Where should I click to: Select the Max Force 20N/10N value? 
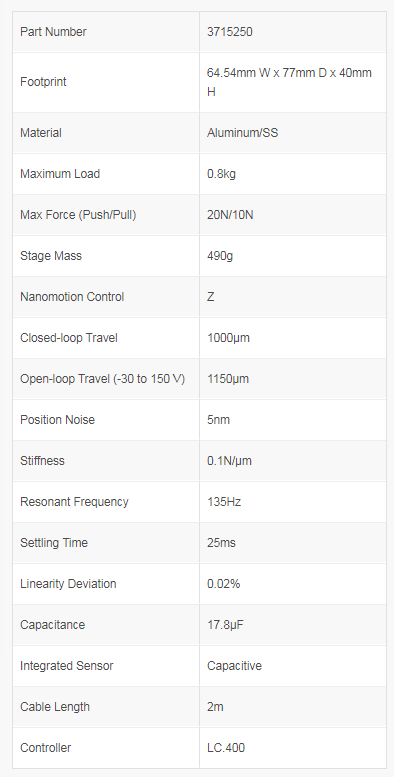click(230, 215)
